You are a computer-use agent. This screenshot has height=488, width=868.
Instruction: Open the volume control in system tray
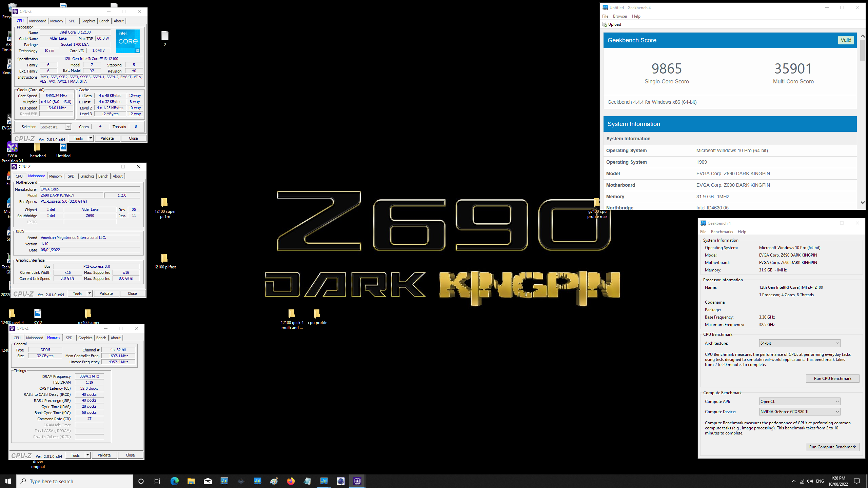pos(810,481)
